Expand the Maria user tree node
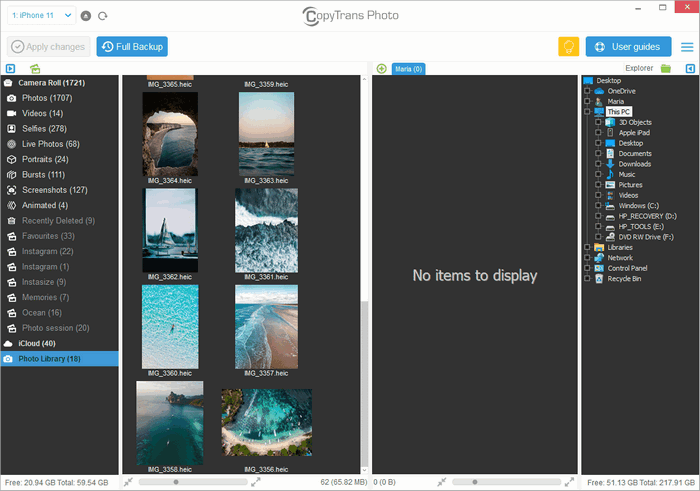 click(588, 101)
